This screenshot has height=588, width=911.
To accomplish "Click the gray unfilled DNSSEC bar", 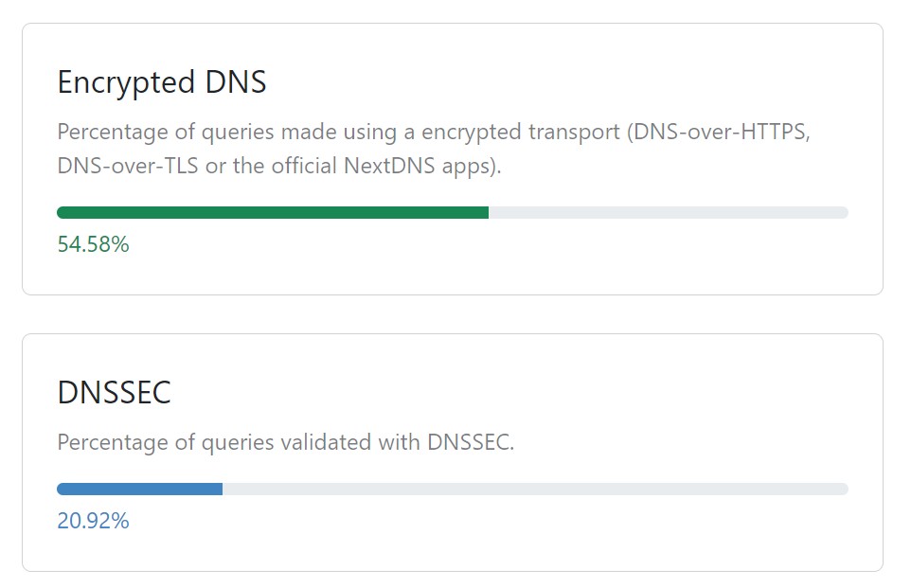I will click(x=535, y=490).
